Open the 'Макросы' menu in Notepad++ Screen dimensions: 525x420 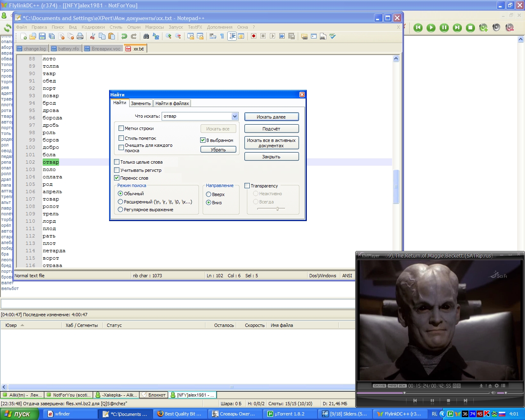coord(154,27)
